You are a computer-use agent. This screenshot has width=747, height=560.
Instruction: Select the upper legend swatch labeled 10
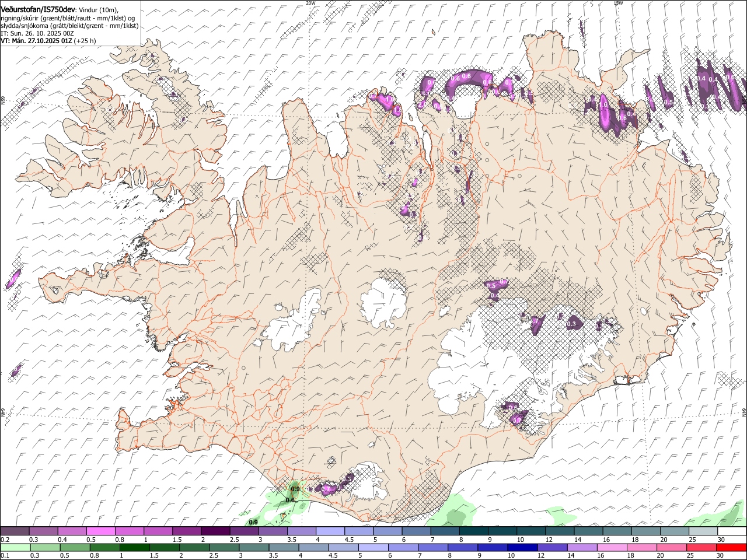[x=532, y=531]
